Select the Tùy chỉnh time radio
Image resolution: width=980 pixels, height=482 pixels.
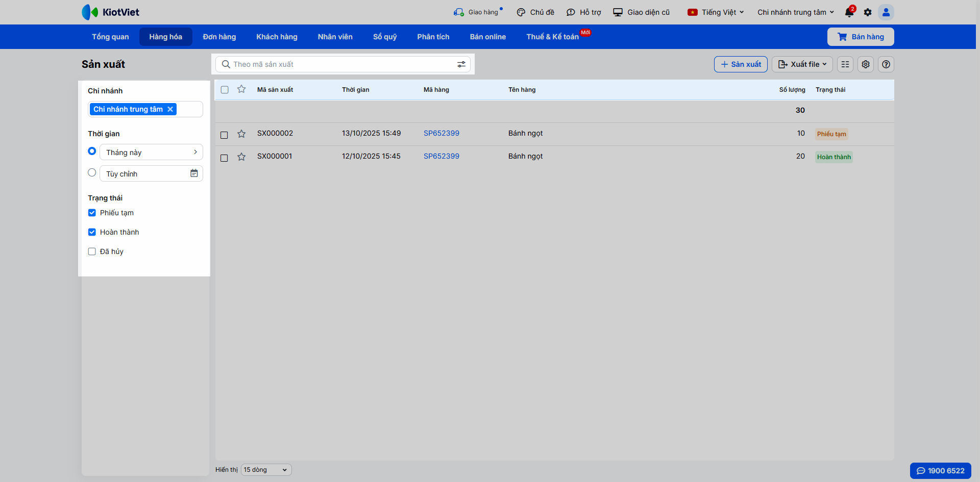92,172
